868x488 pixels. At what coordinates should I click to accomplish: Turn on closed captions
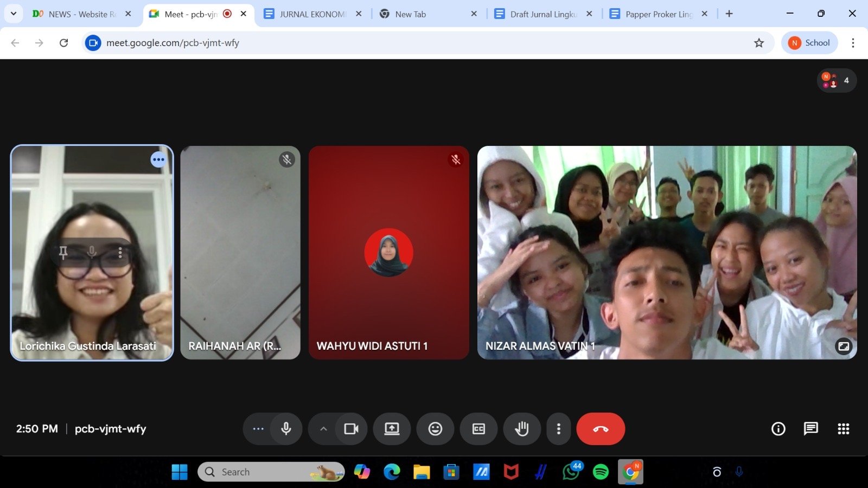(478, 429)
